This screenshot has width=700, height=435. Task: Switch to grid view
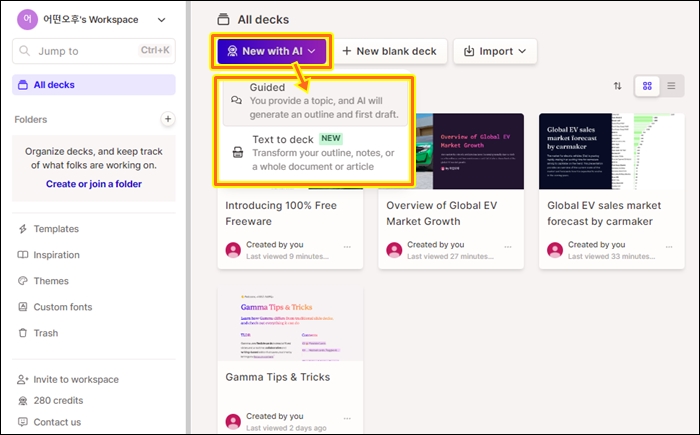coord(647,86)
